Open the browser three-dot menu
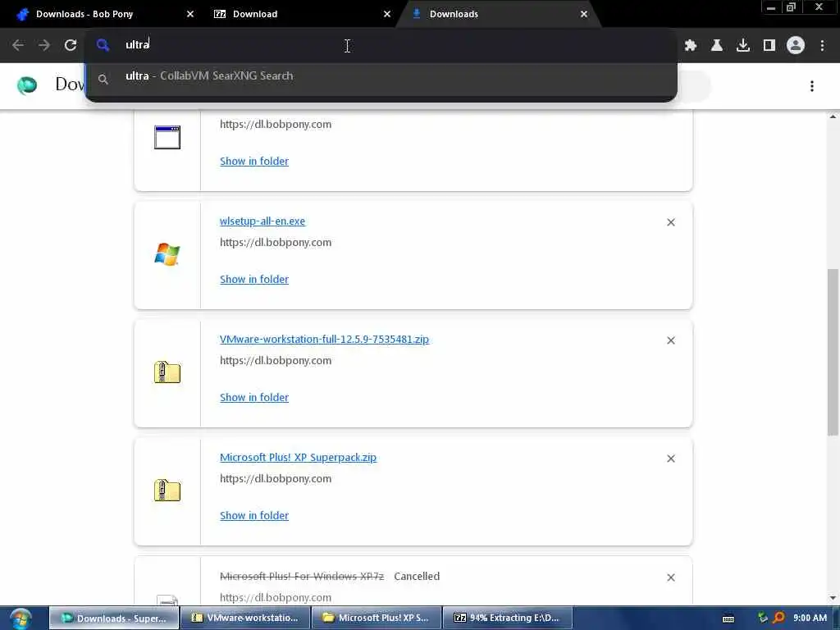The height and width of the screenshot is (630, 840). (x=822, y=46)
